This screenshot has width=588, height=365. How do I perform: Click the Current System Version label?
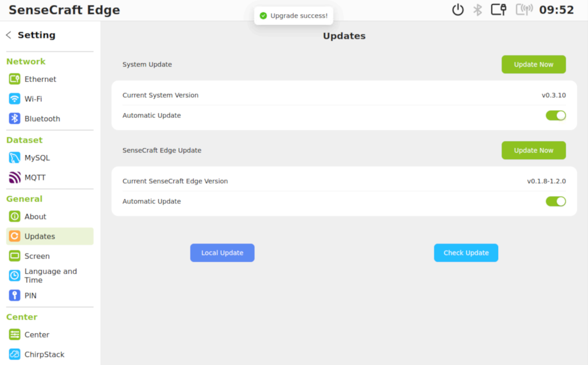click(160, 95)
